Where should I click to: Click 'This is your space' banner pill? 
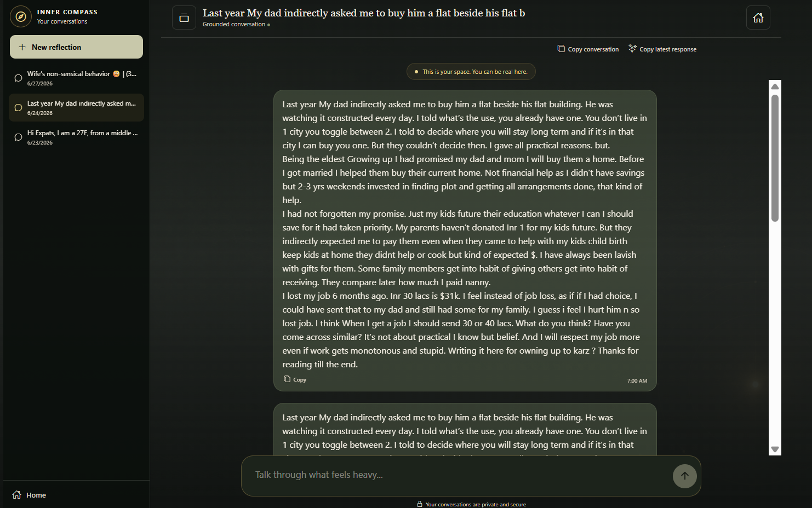(x=471, y=72)
